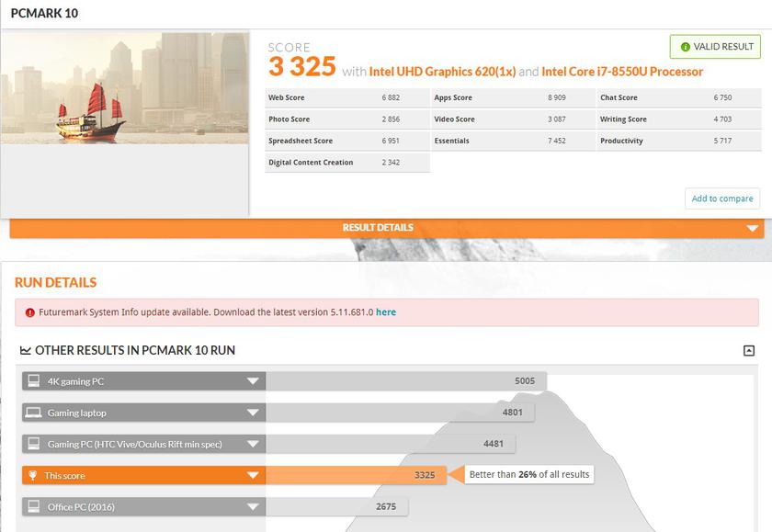
Task: Click the desktop icon beside Office PC (2016)
Action: (x=33, y=506)
